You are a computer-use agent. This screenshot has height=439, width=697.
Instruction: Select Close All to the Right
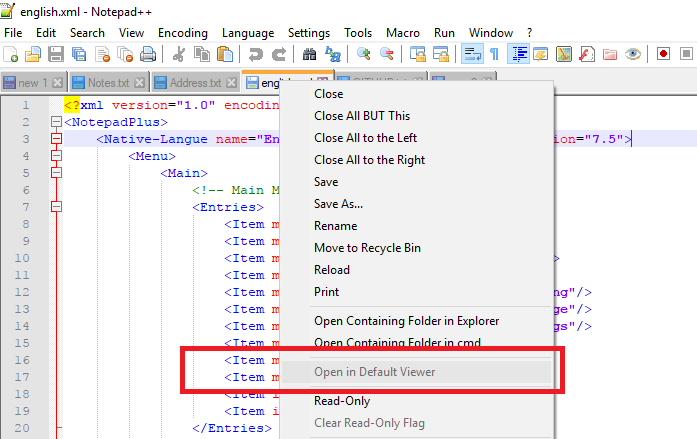click(417, 160)
